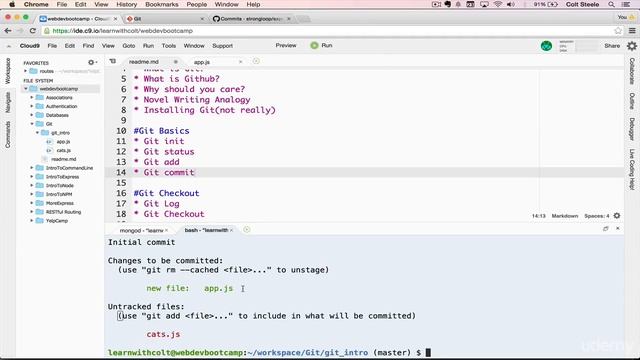Add a new editor tab with plus icon
The image size is (640, 360).
coord(256,61)
